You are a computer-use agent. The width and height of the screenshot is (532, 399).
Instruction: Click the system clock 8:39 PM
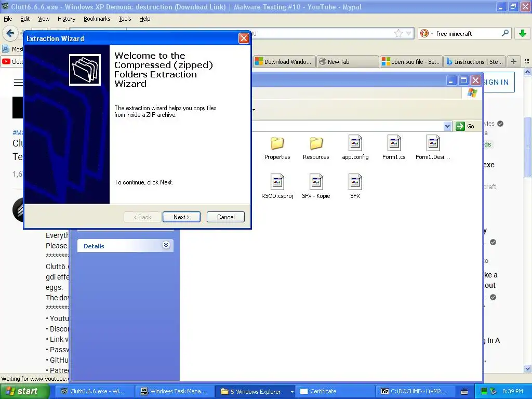[x=512, y=391]
